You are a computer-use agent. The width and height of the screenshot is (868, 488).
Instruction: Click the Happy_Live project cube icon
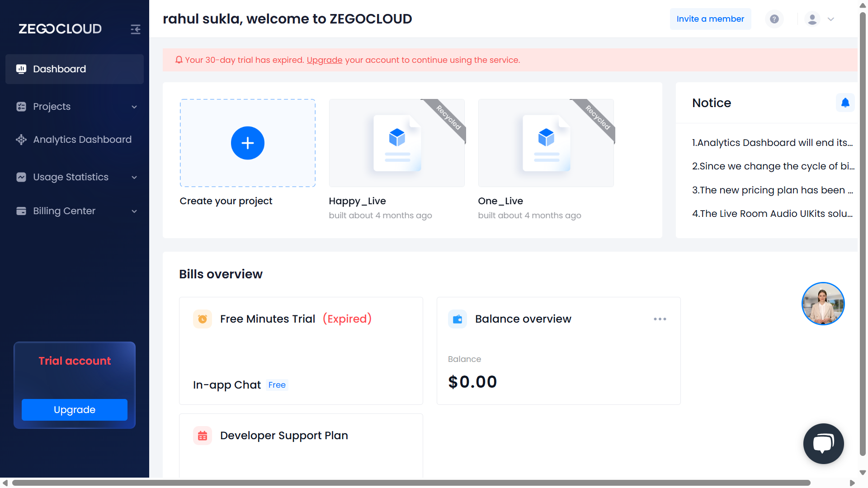pos(397,137)
